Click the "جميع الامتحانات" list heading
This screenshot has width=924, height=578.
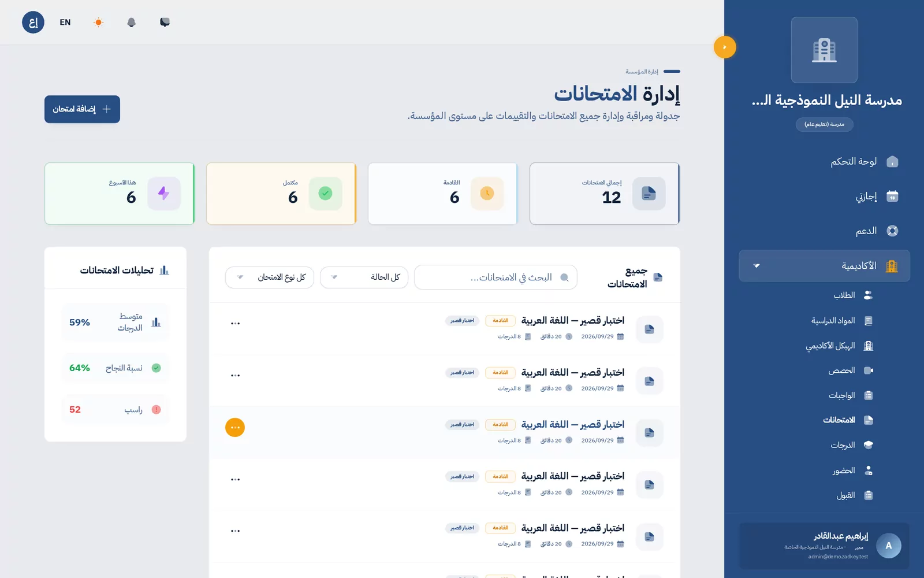(627, 277)
